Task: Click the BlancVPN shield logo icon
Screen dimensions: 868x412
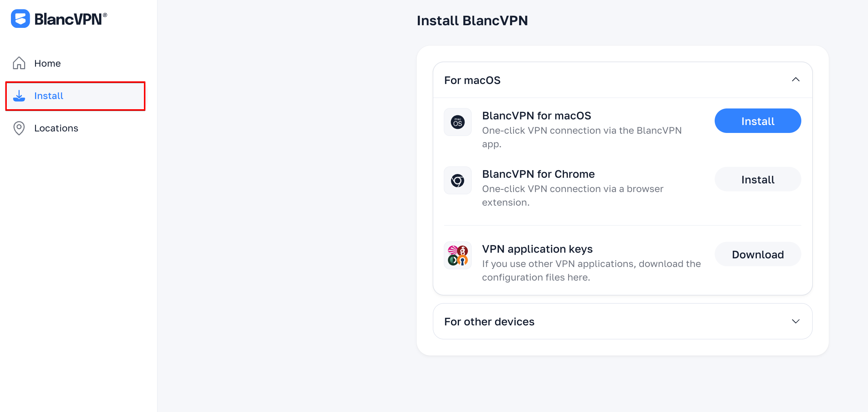Action: click(x=20, y=18)
